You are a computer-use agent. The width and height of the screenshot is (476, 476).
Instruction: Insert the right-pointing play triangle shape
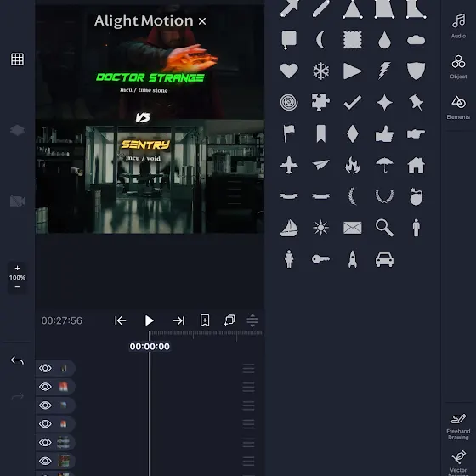click(x=352, y=71)
